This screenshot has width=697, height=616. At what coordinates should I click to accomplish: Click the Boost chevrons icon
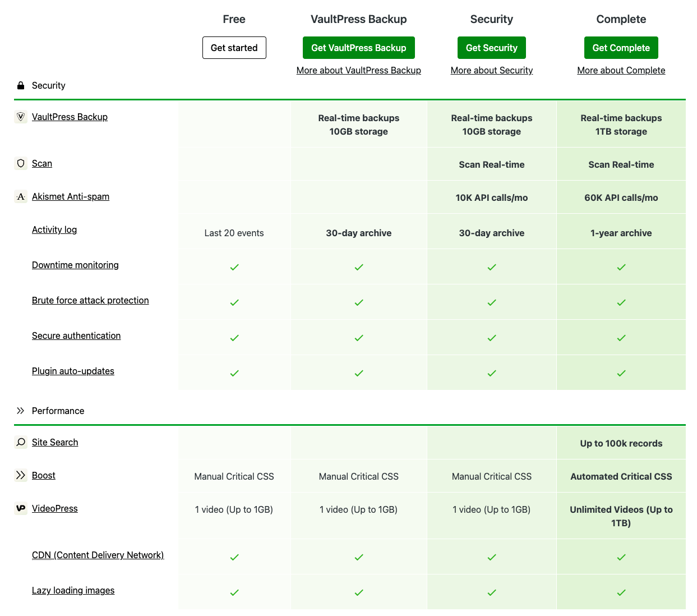(x=21, y=475)
